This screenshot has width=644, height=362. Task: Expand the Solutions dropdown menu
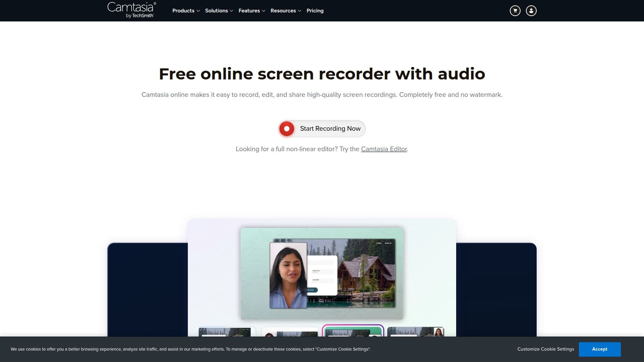(219, 11)
